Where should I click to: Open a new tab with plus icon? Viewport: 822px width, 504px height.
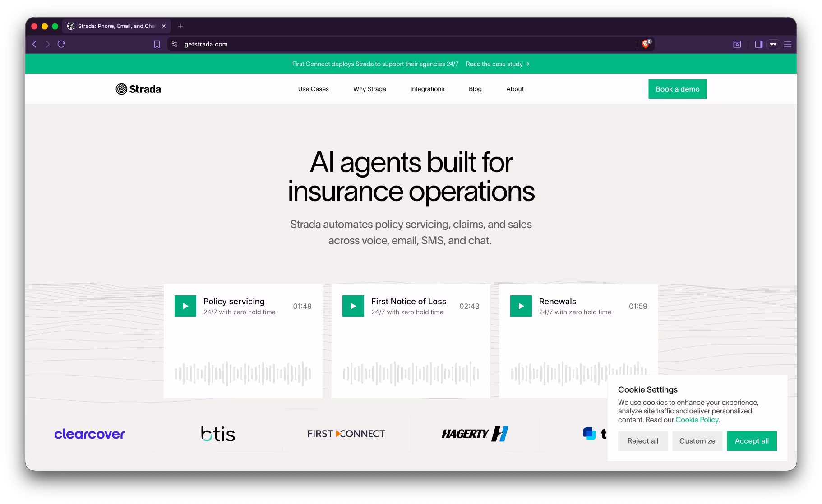(180, 26)
